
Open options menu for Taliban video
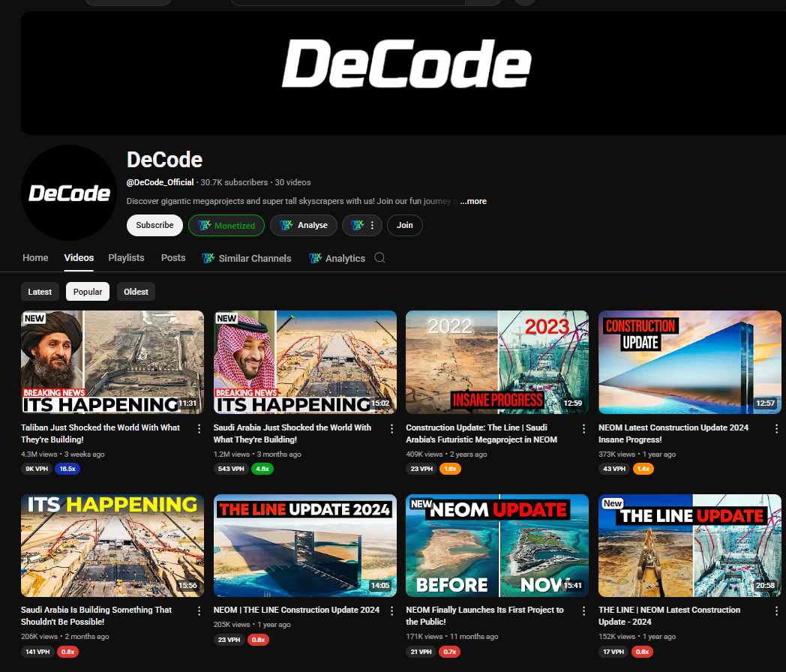coord(199,428)
